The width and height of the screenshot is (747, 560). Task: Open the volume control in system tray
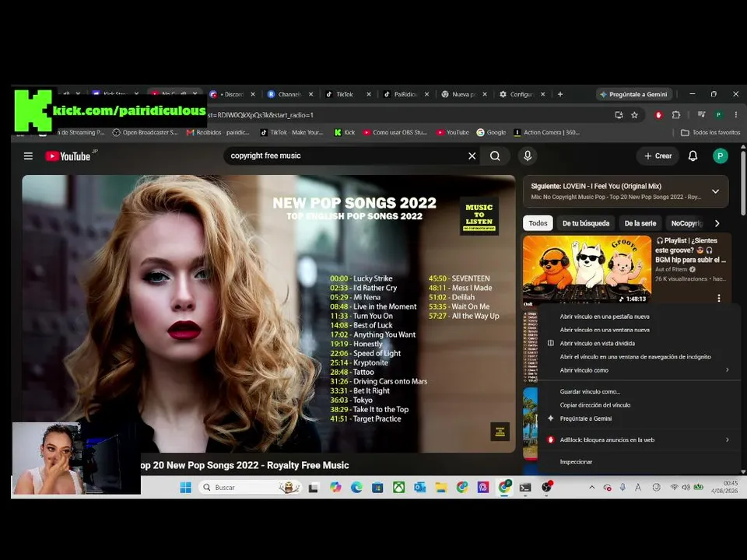[686, 487]
